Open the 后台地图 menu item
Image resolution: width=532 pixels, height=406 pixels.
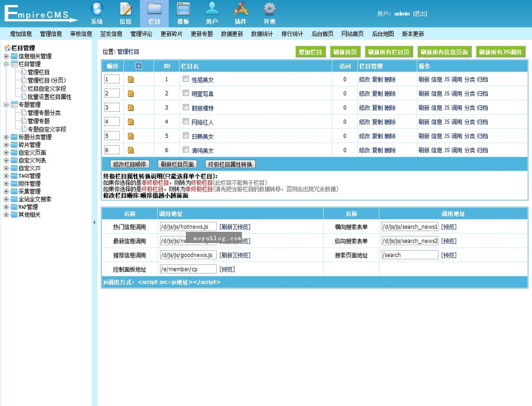pyautogui.click(x=382, y=34)
